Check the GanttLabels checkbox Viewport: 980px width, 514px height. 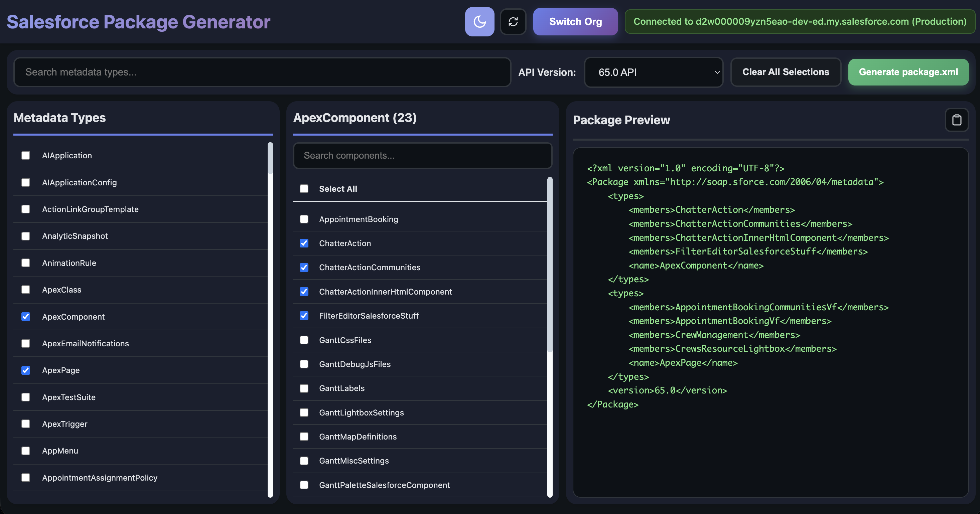click(304, 388)
